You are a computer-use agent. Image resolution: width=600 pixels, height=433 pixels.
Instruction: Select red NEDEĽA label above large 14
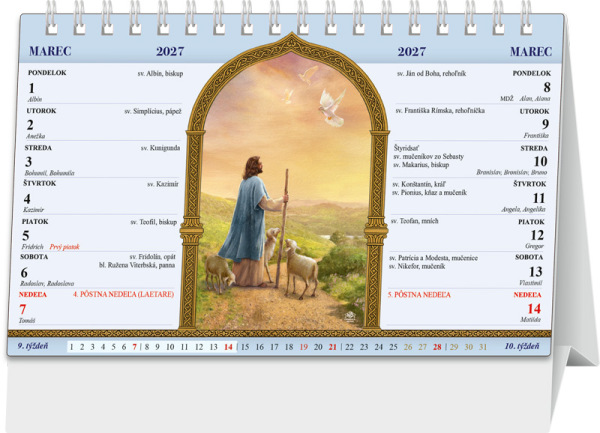coord(527,295)
